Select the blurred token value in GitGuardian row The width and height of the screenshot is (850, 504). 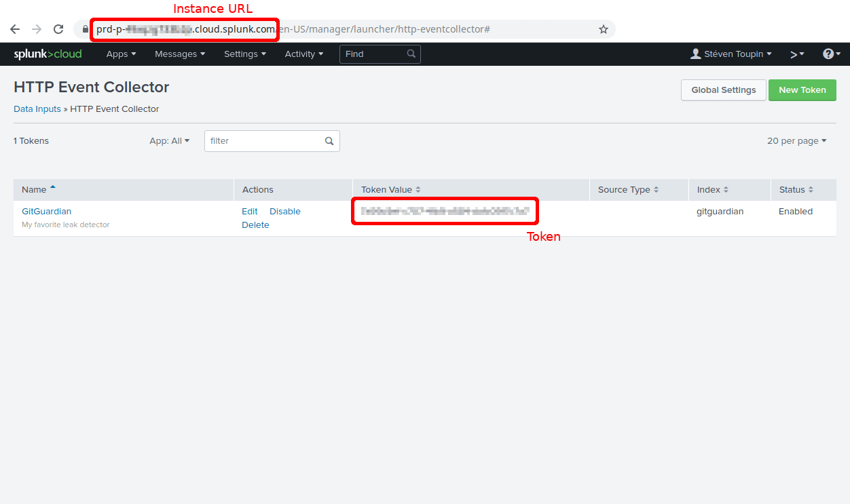(445, 212)
